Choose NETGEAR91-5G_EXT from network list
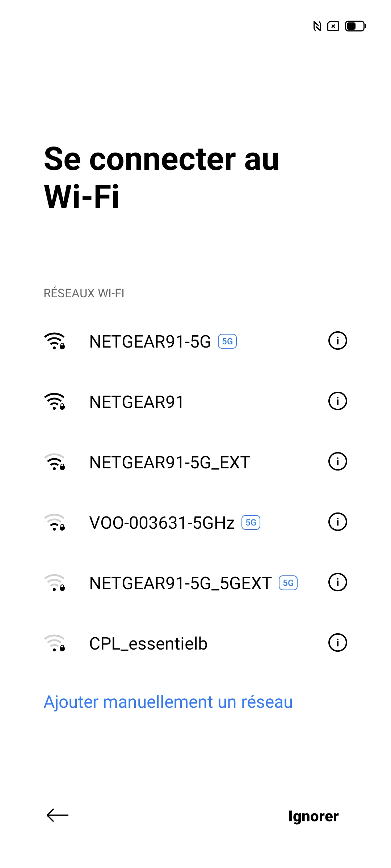The height and width of the screenshot is (868, 391). click(169, 463)
